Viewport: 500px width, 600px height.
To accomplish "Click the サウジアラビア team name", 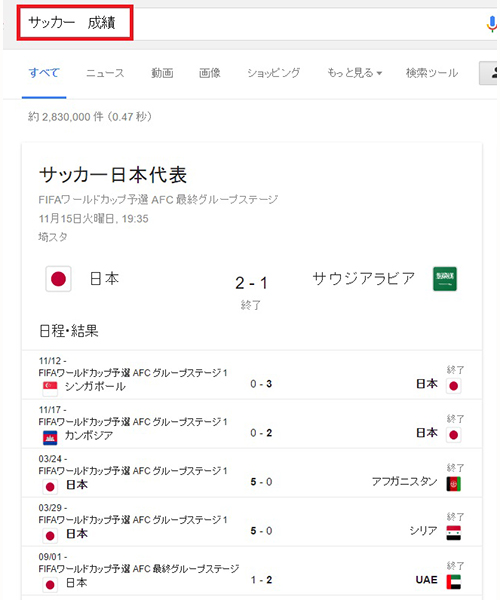I will [x=363, y=279].
